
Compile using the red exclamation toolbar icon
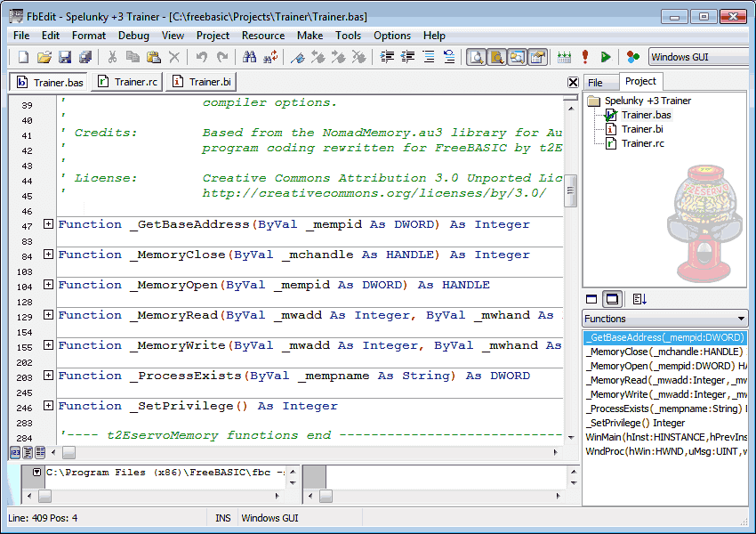tap(584, 56)
